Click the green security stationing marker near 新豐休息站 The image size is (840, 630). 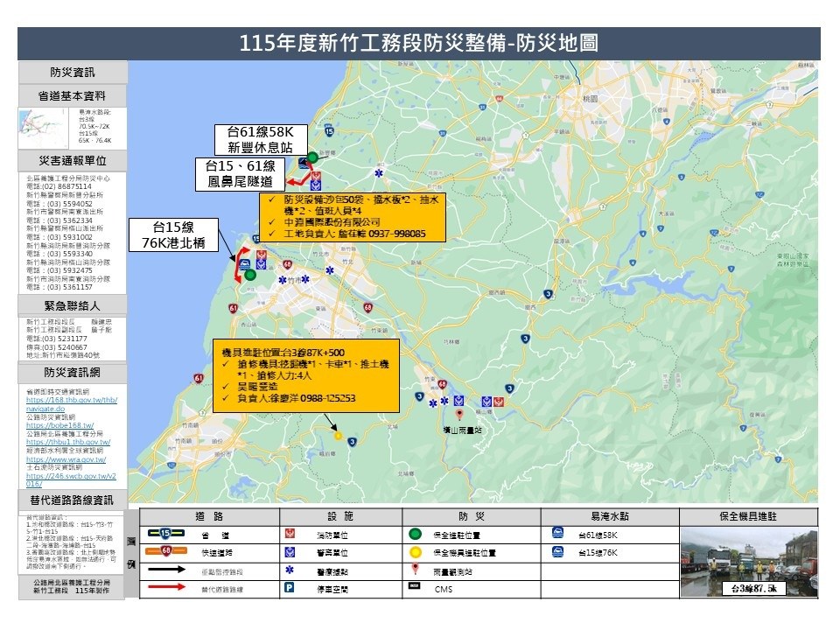point(311,156)
